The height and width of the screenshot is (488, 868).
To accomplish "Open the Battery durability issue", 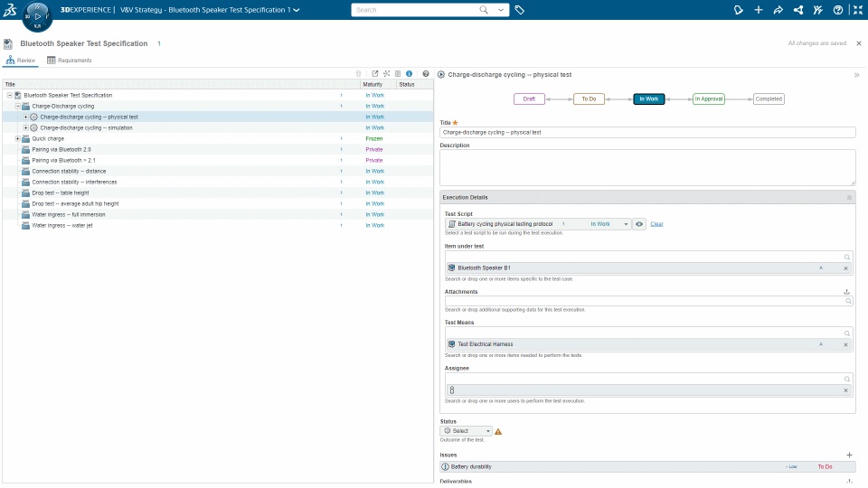I will click(x=647, y=467).
